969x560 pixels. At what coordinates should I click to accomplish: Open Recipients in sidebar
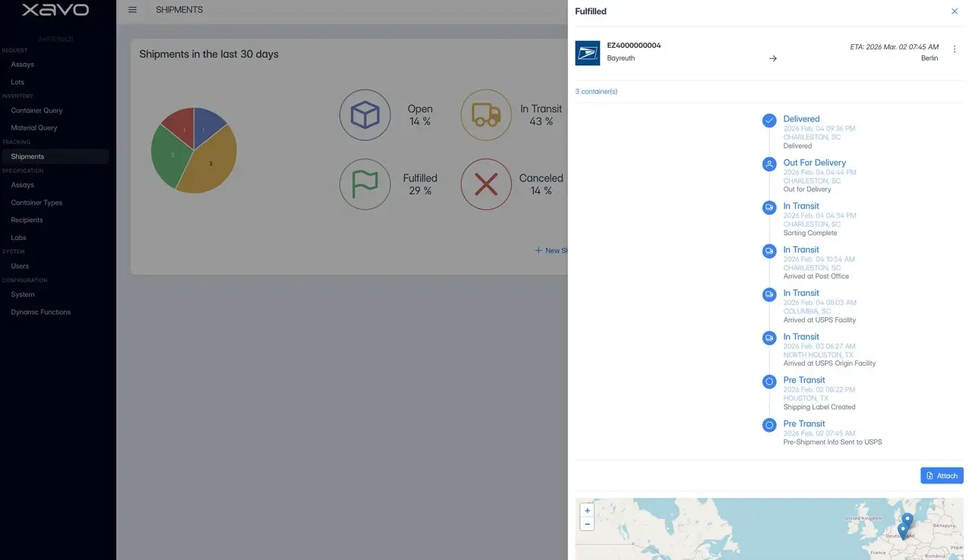[27, 220]
